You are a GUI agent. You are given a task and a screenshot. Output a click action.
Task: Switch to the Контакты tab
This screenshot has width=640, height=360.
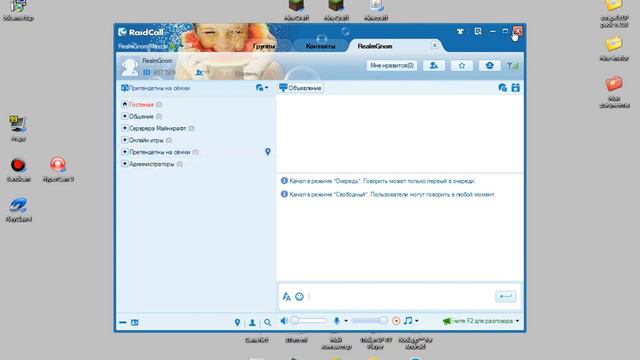[320, 46]
